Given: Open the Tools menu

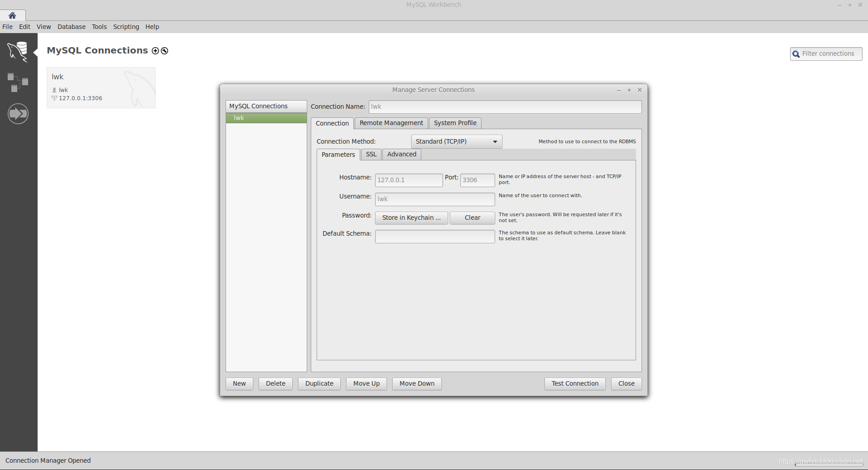Looking at the screenshot, I should tap(99, 27).
